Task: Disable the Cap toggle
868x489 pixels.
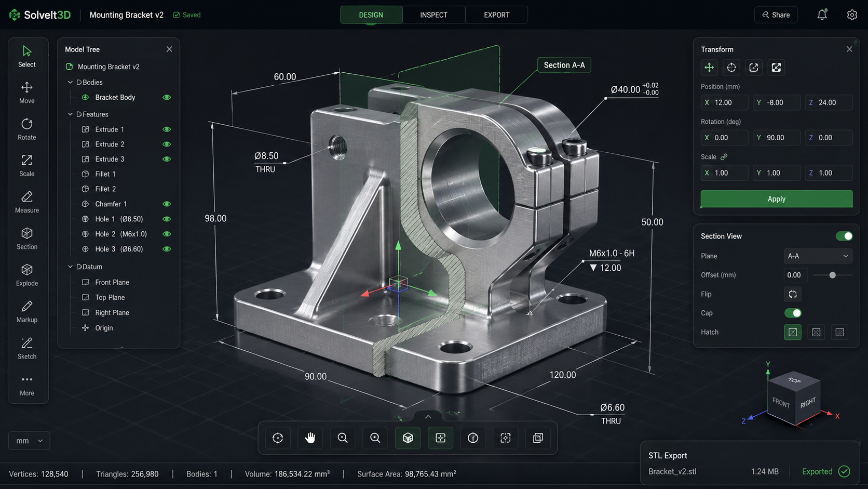Action: (x=793, y=313)
